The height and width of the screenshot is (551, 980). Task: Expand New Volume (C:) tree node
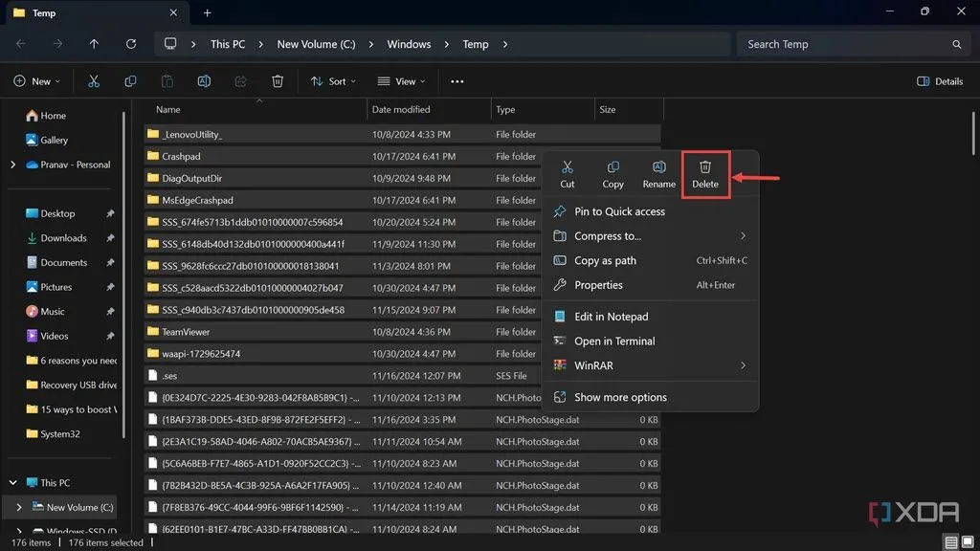[19, 507]
